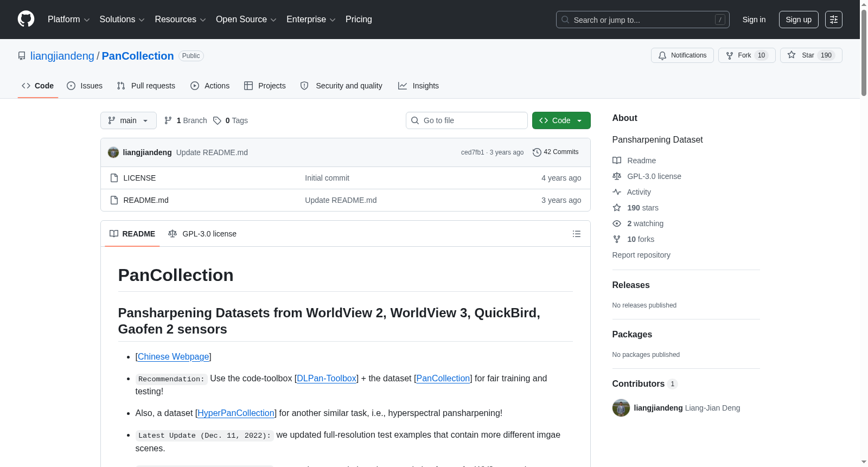The height and width of the screenshot is (467, 868).
Task: Switch to the Code tab
Action: 38,86
